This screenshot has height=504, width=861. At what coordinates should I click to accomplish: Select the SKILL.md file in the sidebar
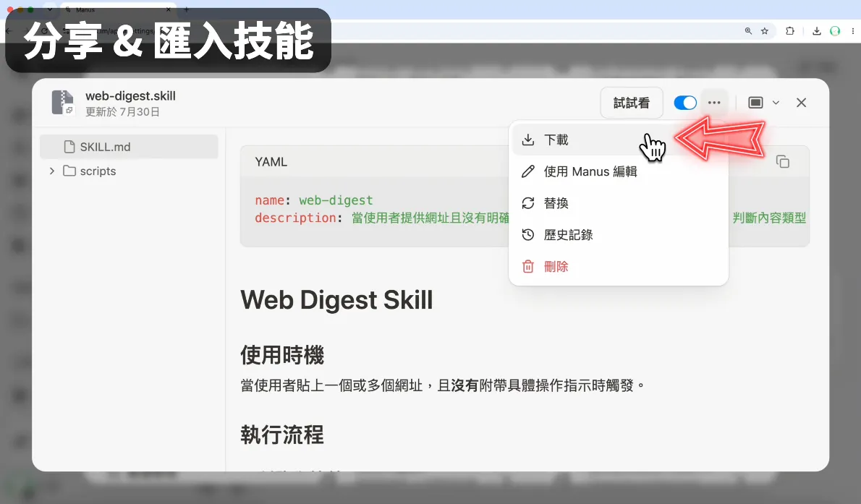[129, 147]
